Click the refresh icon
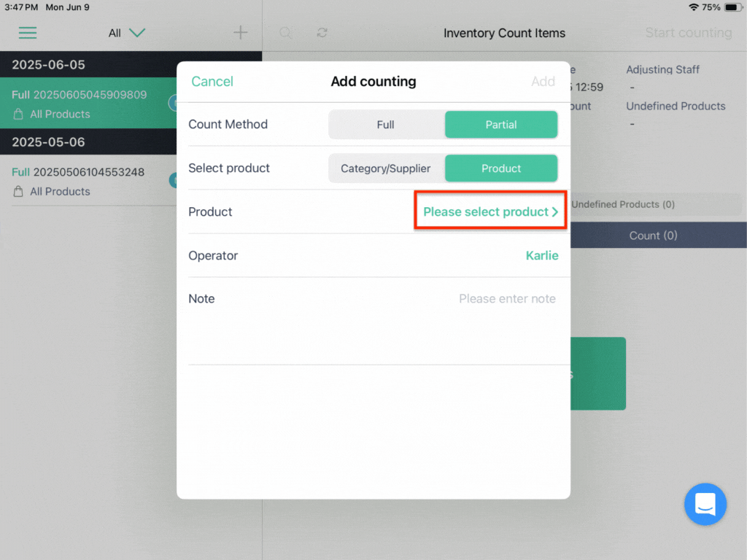This screenshot has height=560, width=747. pos(322,32)
